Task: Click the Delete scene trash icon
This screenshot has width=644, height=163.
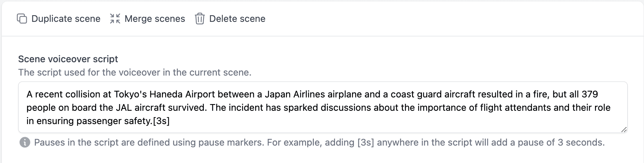Action: 200,19
